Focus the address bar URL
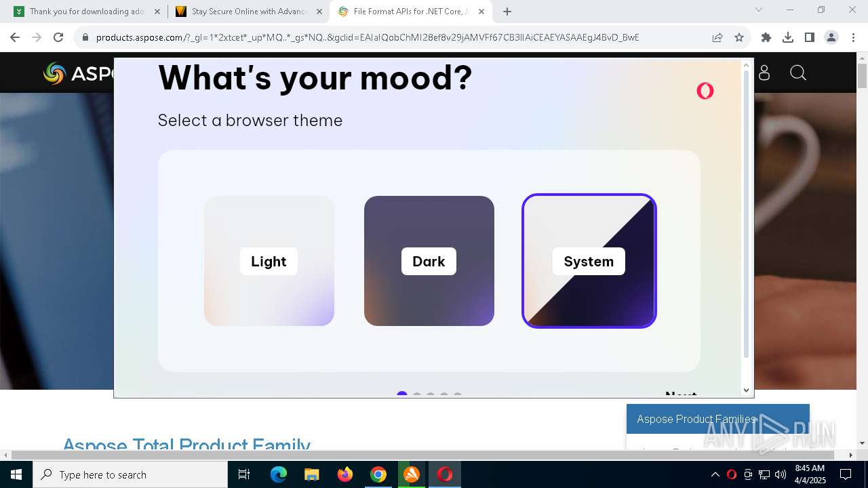This screenshot has width=868, height=488. click(x=368, y=37)
